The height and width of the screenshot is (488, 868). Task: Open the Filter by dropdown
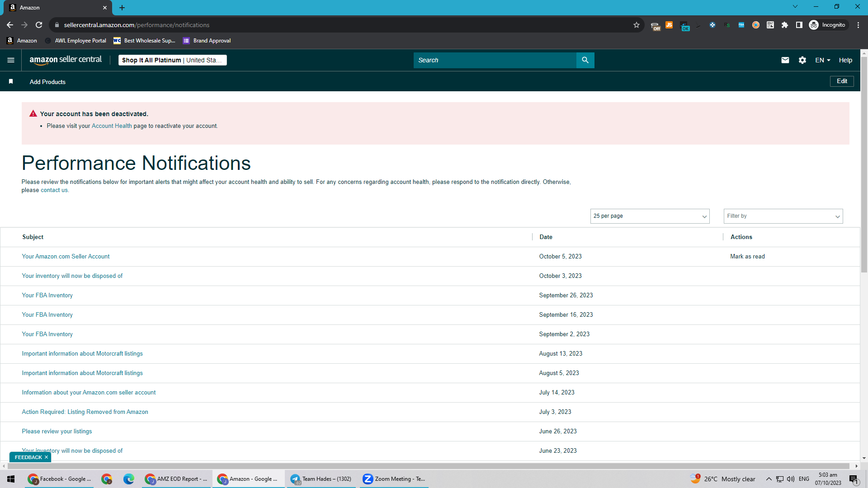(783, 216)
